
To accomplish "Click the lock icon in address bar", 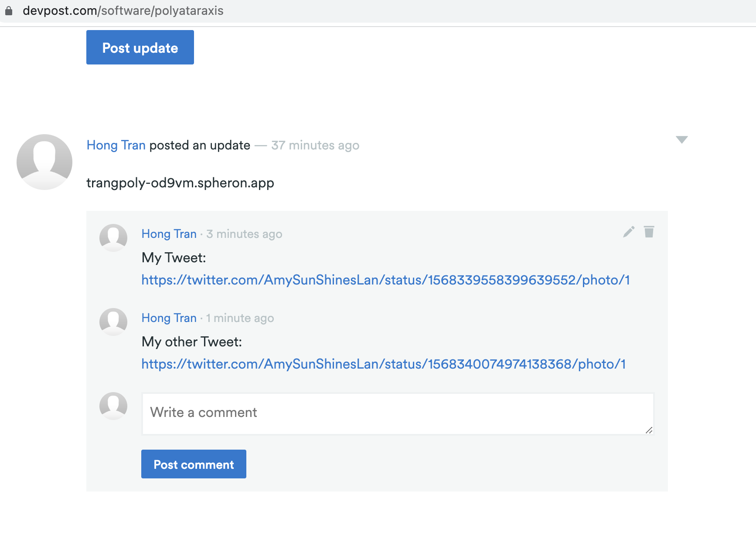I will (x=9, y=11).
